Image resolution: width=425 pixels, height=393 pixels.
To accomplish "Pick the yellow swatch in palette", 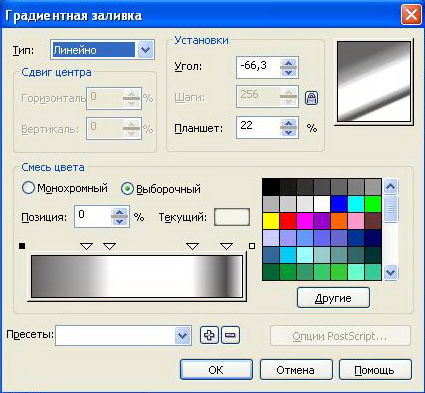I will click(x=271, y=221).
